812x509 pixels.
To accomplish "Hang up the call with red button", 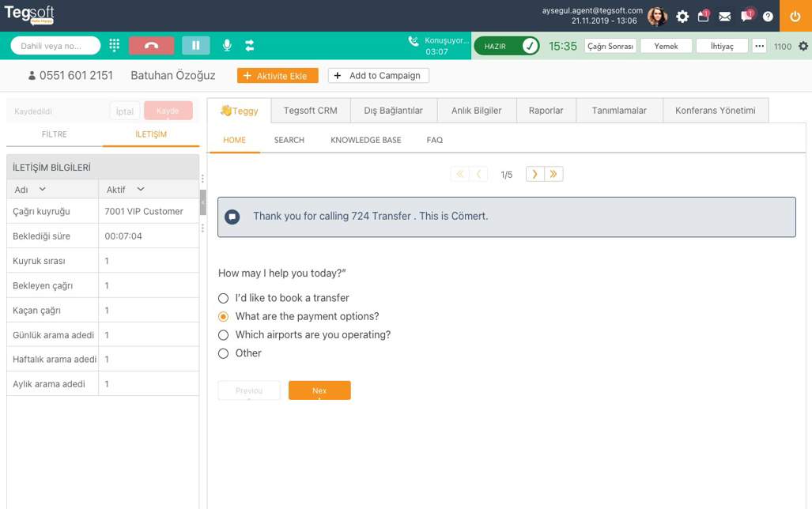I will [x=151, y=46].
